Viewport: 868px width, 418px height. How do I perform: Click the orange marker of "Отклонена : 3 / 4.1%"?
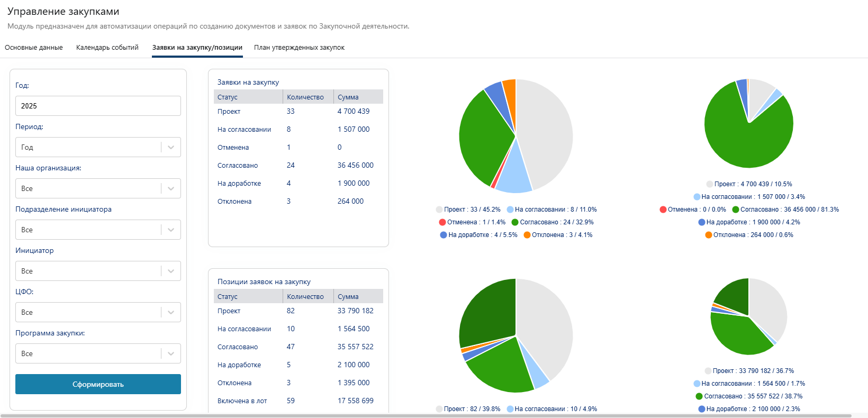tap(527, 235)
